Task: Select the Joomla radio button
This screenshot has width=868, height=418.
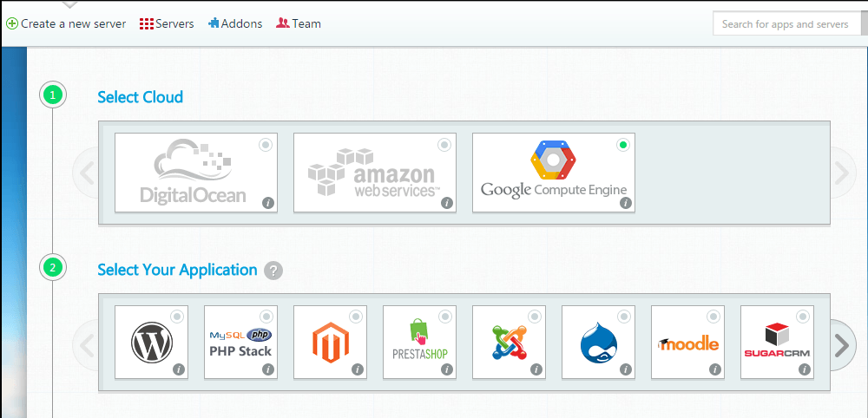Action: click(x=534, y=317)
